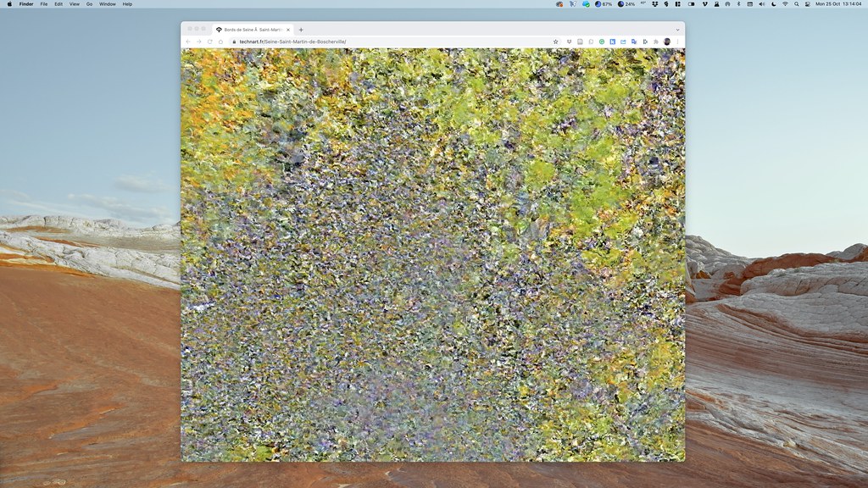The width and height of the screenshot is (868, 488).
Task: Go back to the previous page in Chrome
Action: pyautogui.click(x=188, y=42)
